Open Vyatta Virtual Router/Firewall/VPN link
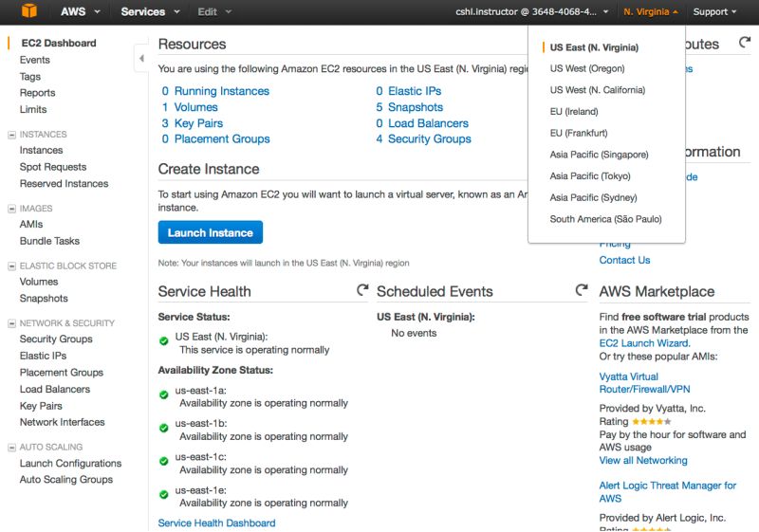759x532 pixels. 645,382
